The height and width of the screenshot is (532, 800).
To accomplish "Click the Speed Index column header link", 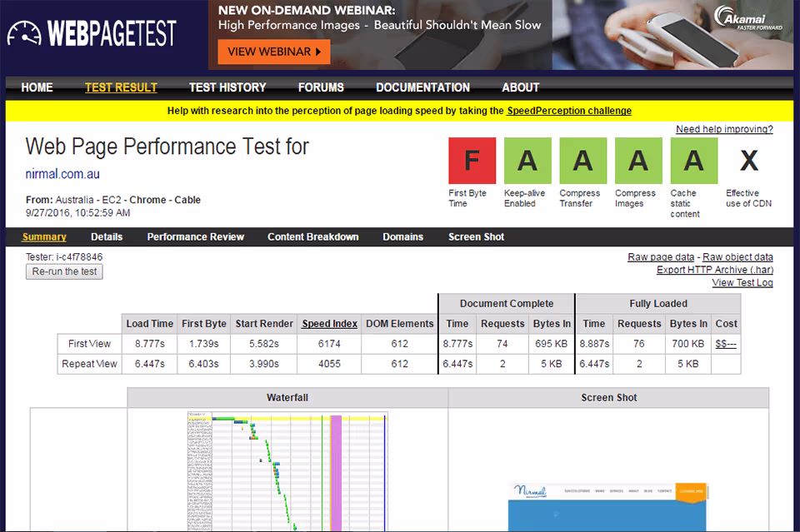I will 330,324.
